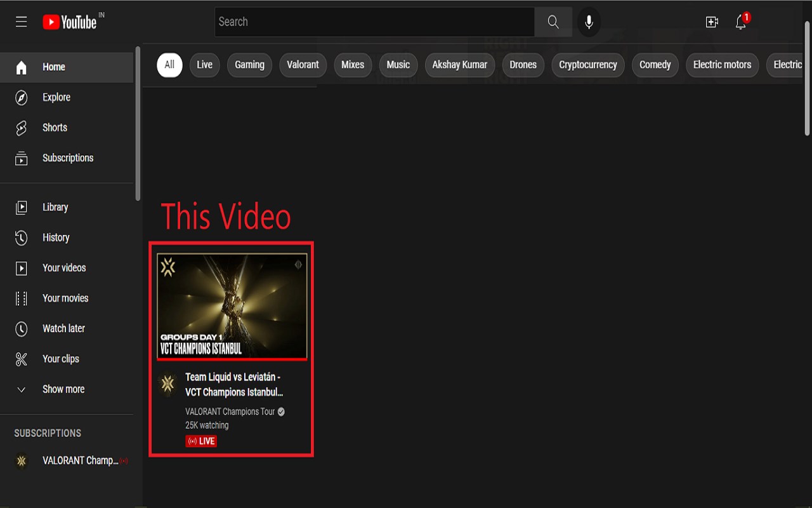Open VALORANT Champions Tour channel name
Viewport: 812px width, 508px height.
pyautogui.click(x=230, y=411)
